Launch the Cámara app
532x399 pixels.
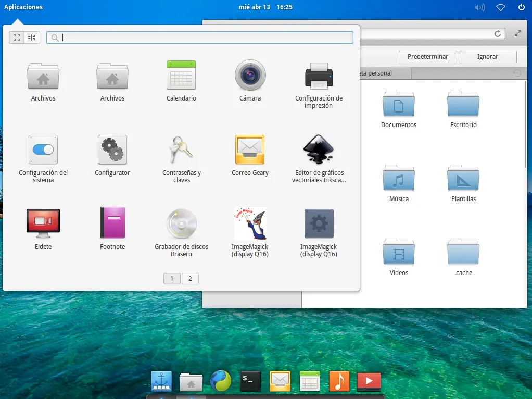coord(250,75)
